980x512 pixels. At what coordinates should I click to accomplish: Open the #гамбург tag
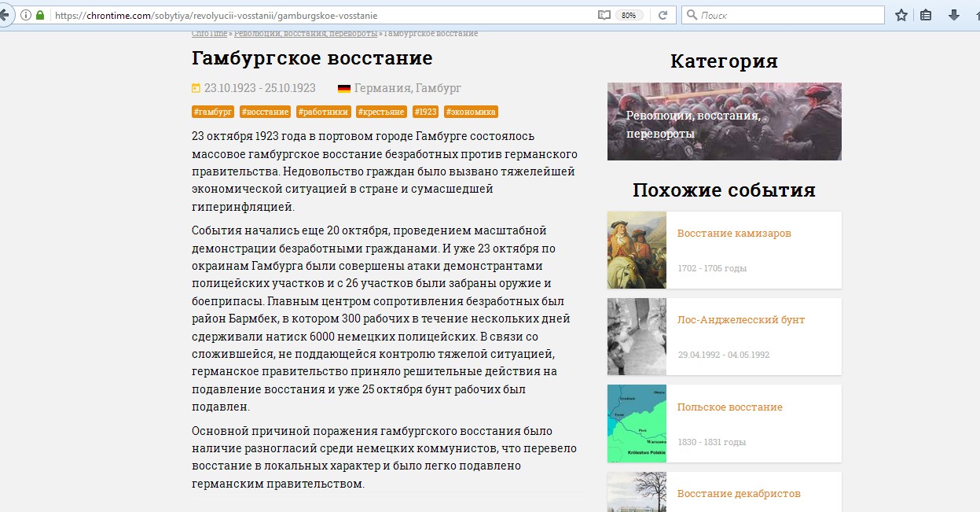click(x=213, y=112)
